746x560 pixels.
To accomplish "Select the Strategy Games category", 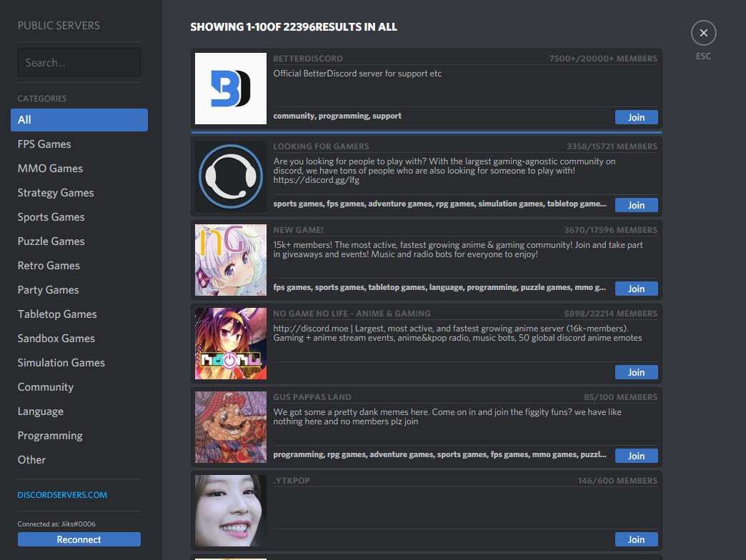I will [79, 193].
